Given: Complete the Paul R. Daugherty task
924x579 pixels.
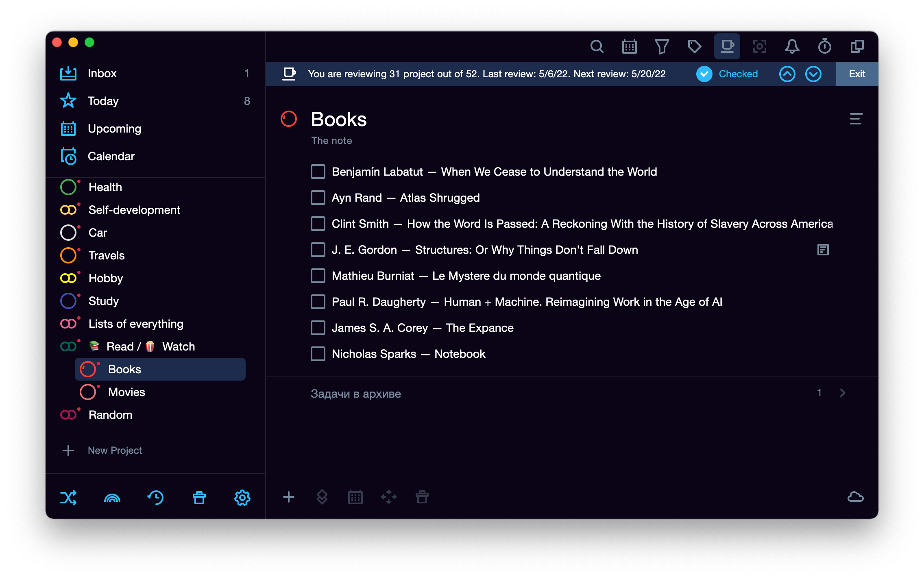Looking at the screenshot, I should click(318, 302).
